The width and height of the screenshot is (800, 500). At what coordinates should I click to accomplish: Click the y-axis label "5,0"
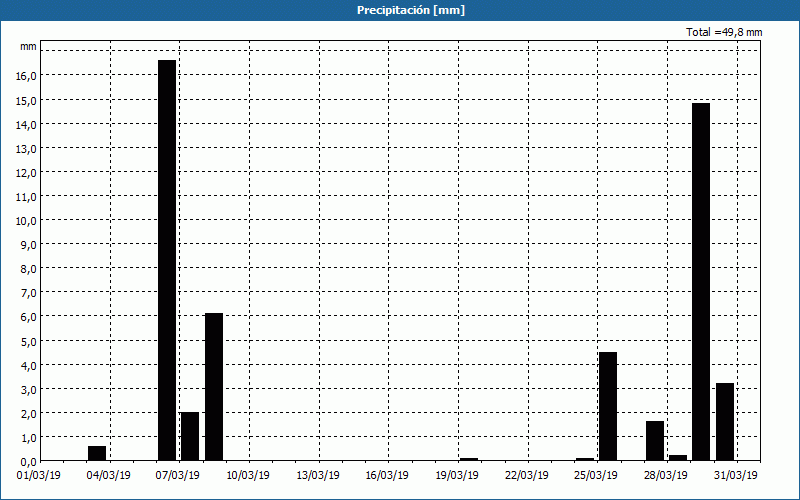pyautogui.click(x=28, y=341)
